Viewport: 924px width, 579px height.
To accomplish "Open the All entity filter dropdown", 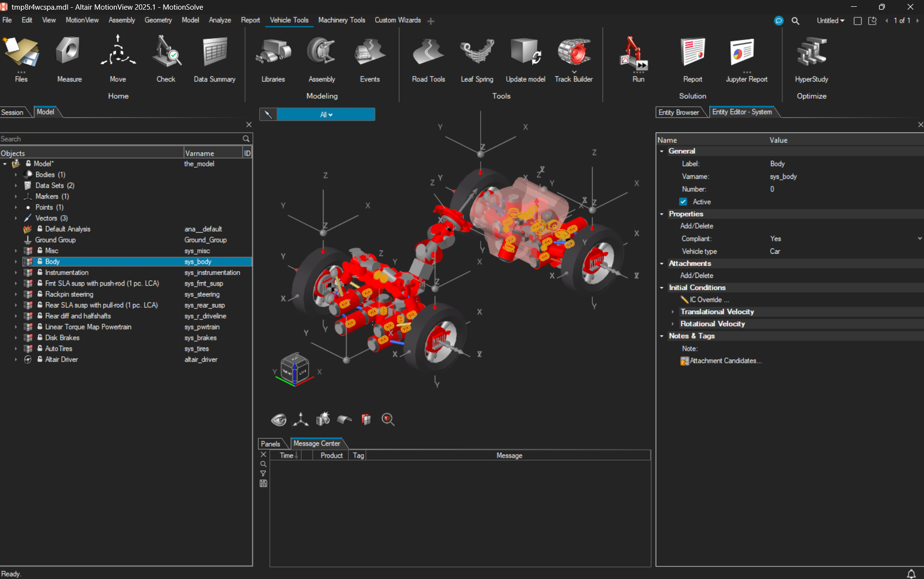I will point(326,115).
